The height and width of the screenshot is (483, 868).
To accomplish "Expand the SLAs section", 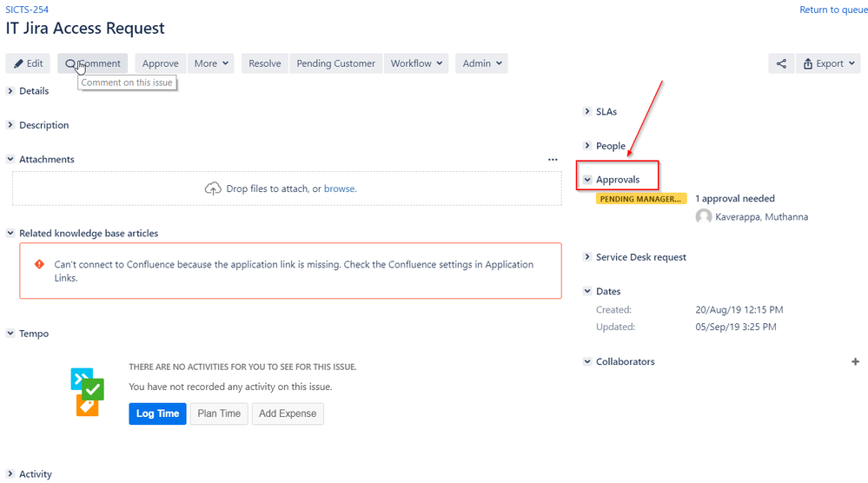I will tap(587, 112).
